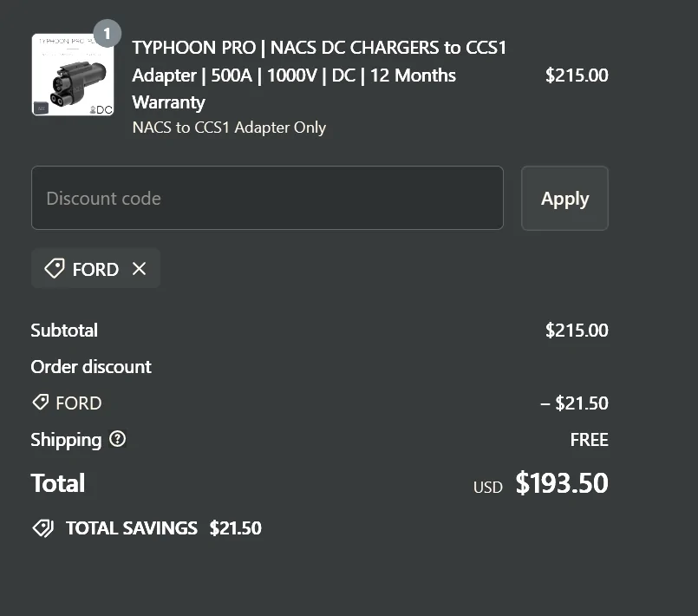The height and width of the screenshot is (616, 698).
Task: Click the Subtotal amount $215.00
Action: 577,330
